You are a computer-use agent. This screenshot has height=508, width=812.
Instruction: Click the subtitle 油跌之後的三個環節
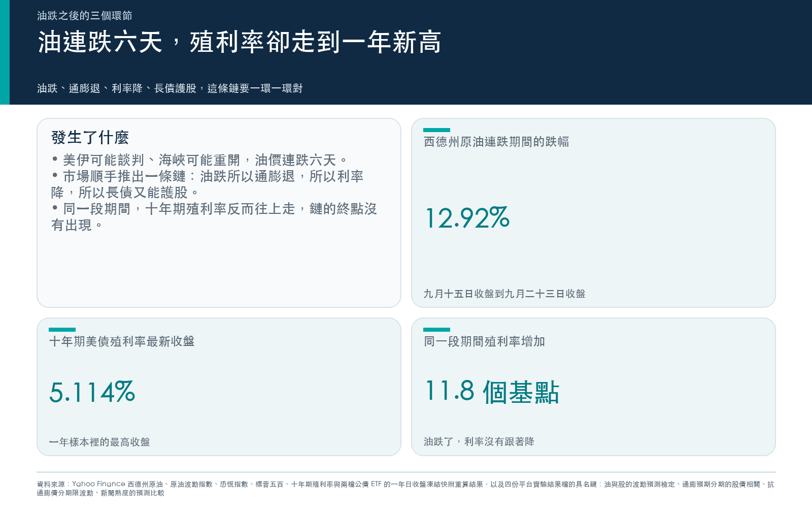[x=85, y=16]
